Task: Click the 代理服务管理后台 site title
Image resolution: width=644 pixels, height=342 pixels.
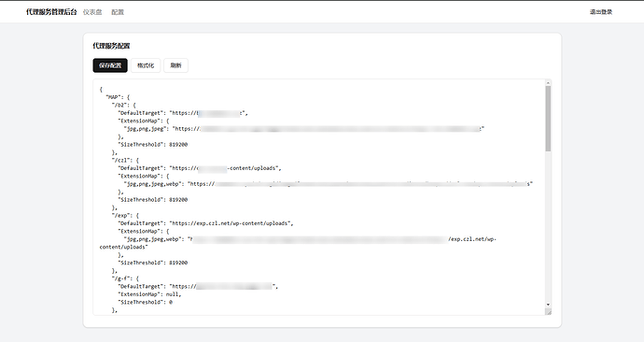Action: pyautogui.click(x=51, y=12)
